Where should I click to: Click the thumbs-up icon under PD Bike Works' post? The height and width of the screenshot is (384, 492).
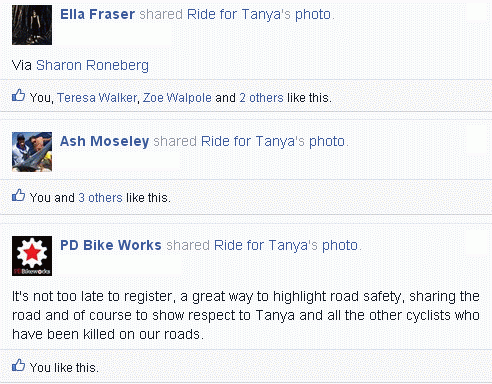18,365
